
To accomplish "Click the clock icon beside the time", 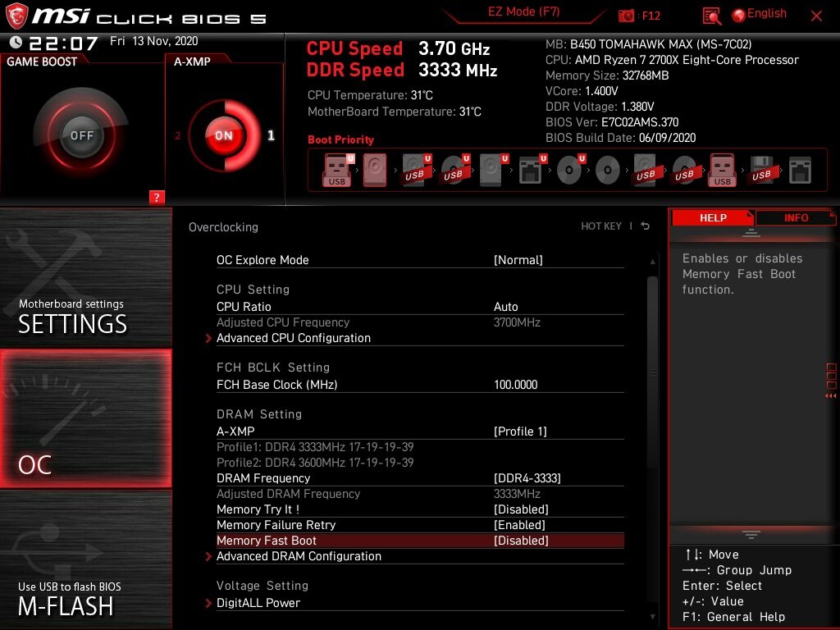I will 16,42.
